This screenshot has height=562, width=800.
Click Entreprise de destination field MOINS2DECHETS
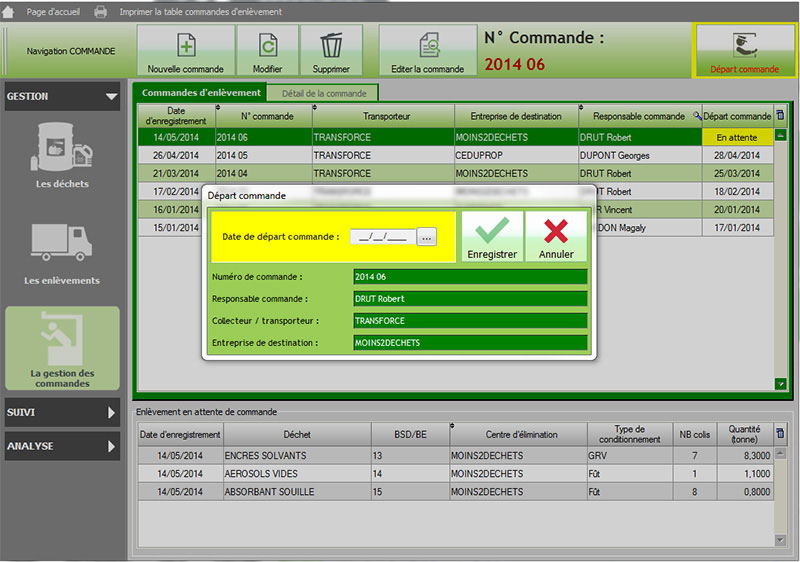pyautogui.click(x=470, y=342)
